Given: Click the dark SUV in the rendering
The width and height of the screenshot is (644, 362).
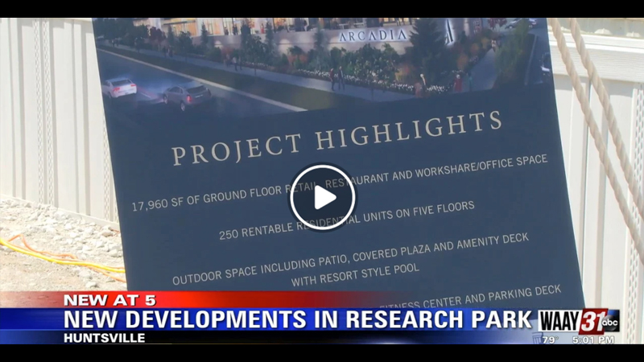Looking at the screenshot, I should (x=185, y=95).
